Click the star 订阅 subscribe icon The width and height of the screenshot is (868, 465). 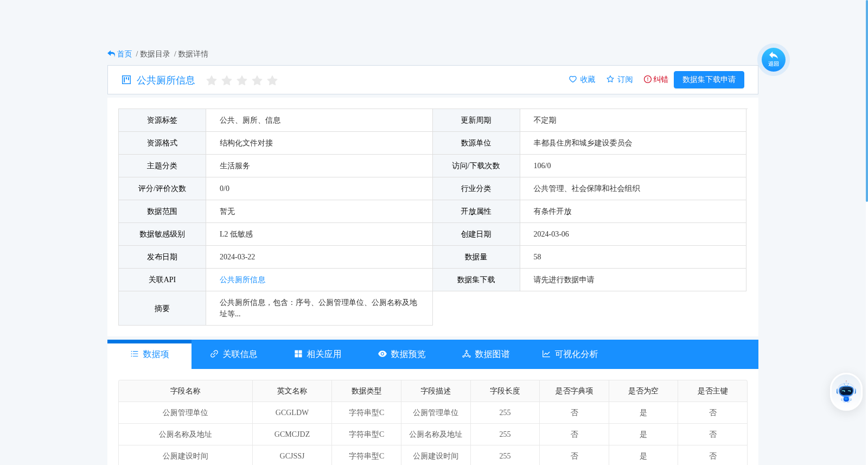click(x=610, y=79)
